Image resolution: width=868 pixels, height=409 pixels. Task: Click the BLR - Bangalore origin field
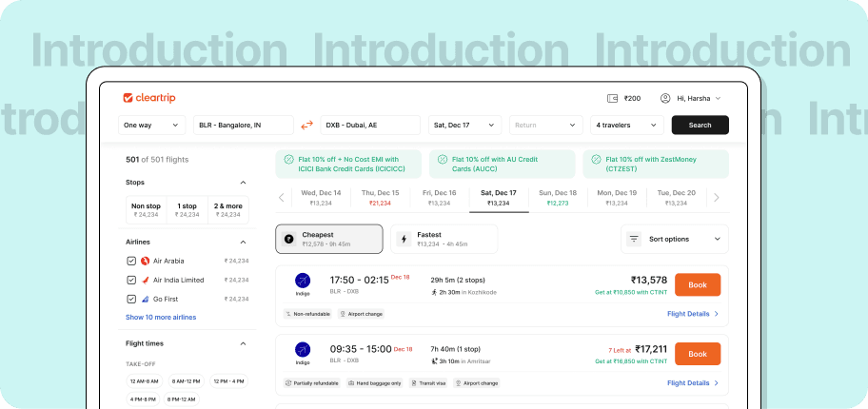tap(243, 125)
